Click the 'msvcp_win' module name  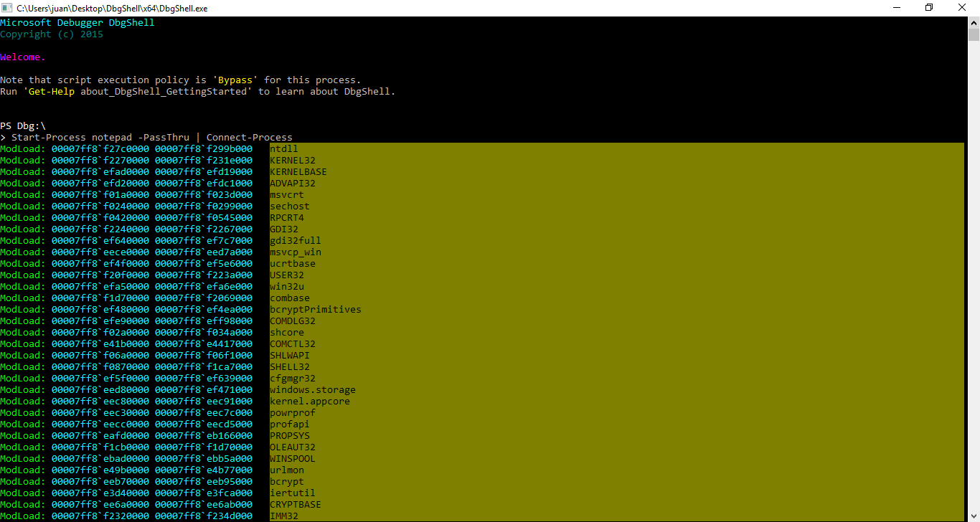click(296, 252)
